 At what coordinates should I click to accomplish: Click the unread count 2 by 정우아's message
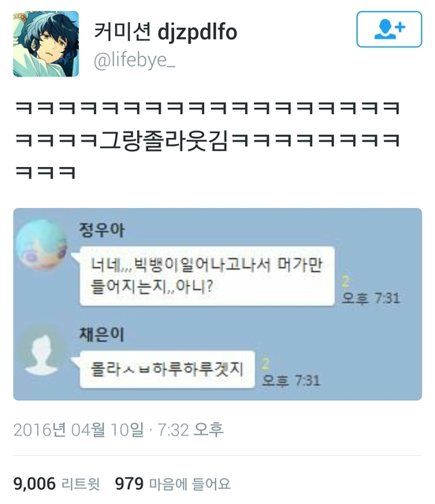345,282
